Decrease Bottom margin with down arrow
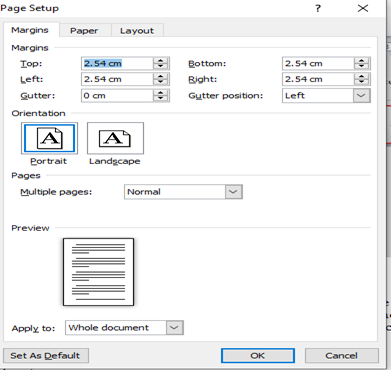 pyautogui.click(x=362, y=66)
